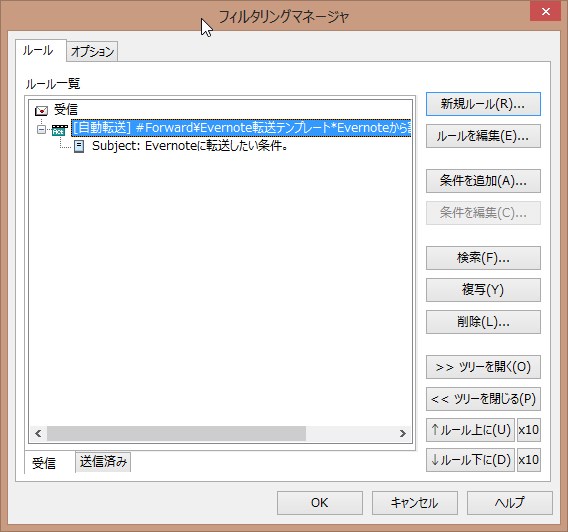Expand all with ツリーを開く(O) button

pos(483,367)
